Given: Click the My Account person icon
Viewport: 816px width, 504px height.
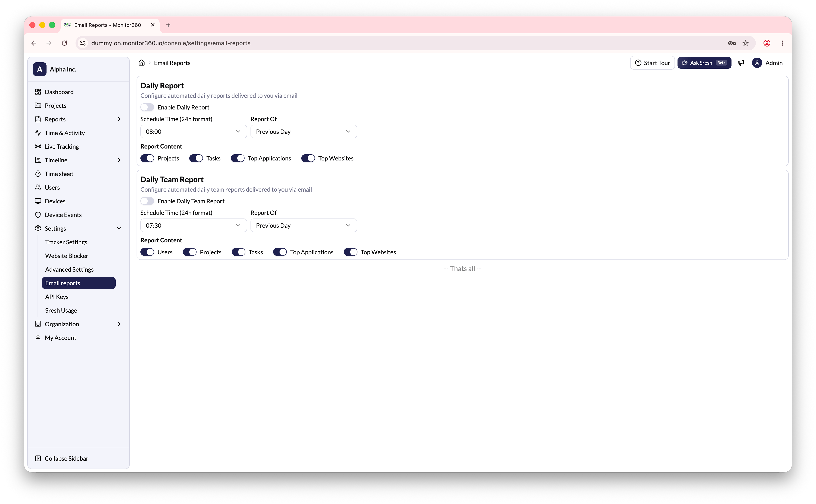Looking at the screenshot, I should 38,338.
